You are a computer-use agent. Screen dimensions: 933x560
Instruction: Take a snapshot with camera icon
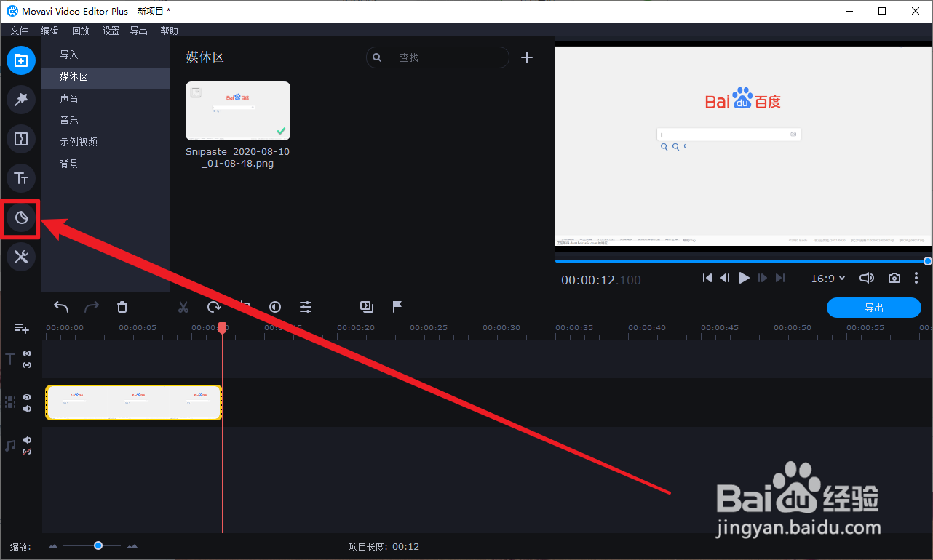[x=894, y=278]
